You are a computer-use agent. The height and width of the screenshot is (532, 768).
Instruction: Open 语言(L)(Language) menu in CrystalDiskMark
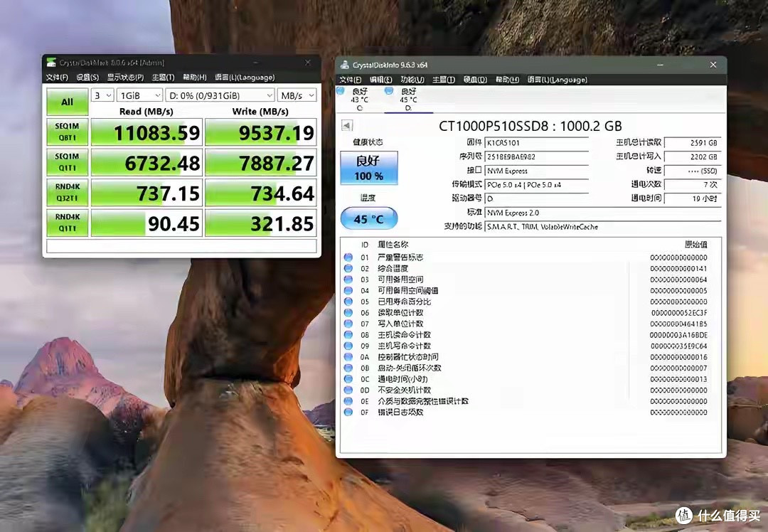pos(245,78)
